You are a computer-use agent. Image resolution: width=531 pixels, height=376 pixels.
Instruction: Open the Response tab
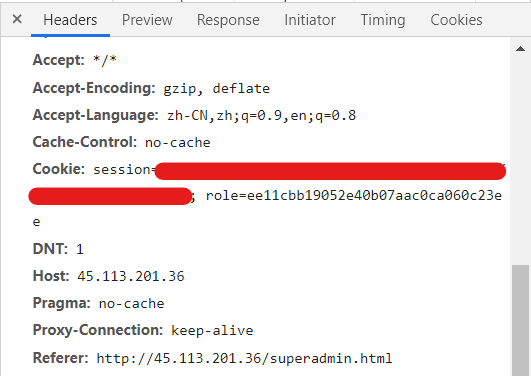[228, 20]
